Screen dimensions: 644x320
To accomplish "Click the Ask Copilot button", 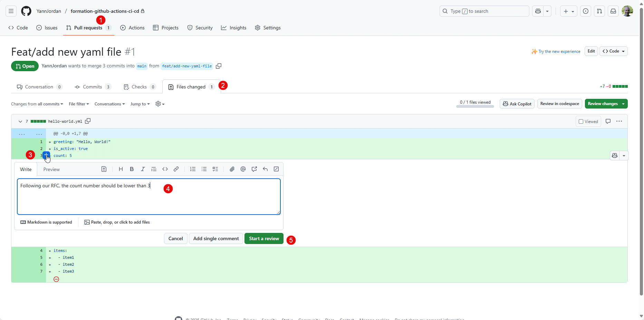I will (517, 104).
